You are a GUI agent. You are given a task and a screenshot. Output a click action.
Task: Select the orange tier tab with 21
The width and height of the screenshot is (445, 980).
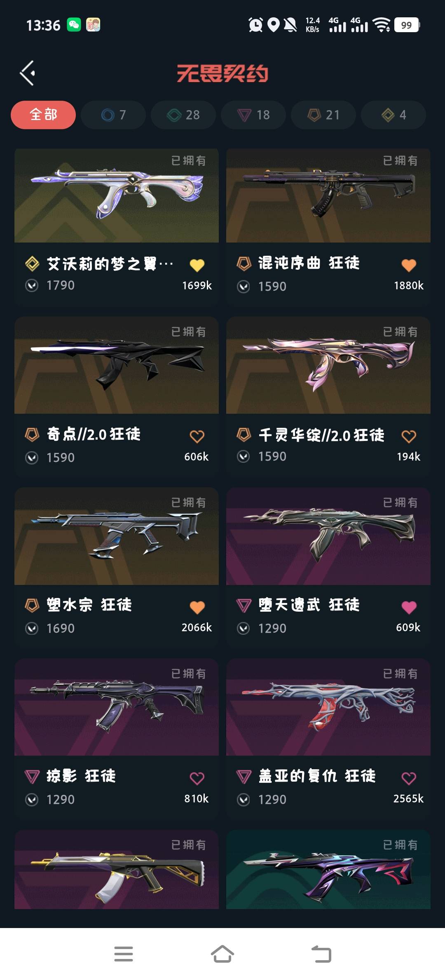[323, 115]
